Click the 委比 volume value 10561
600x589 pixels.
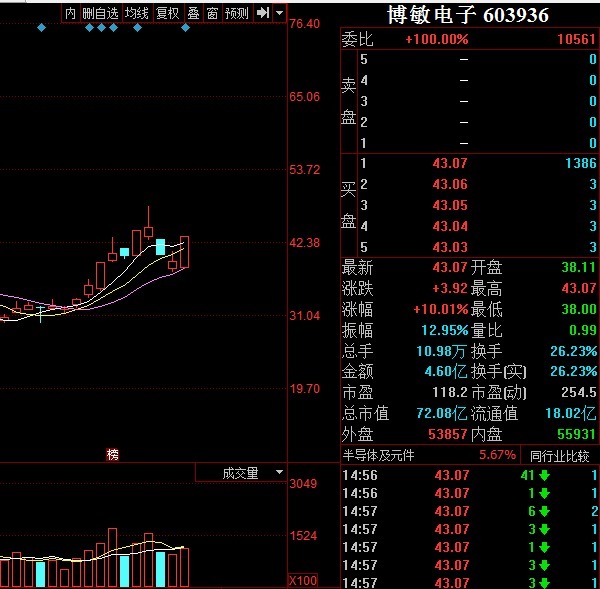[576, 39]
